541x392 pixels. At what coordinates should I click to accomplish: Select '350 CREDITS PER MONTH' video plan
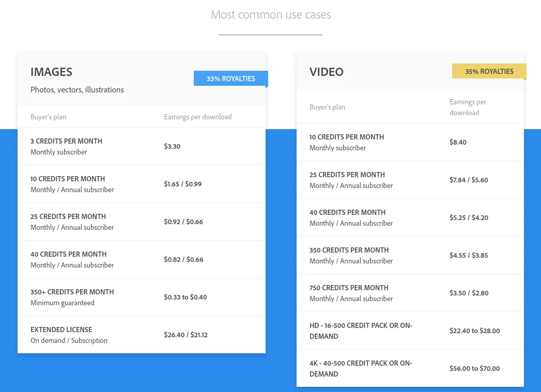(349, 250)
